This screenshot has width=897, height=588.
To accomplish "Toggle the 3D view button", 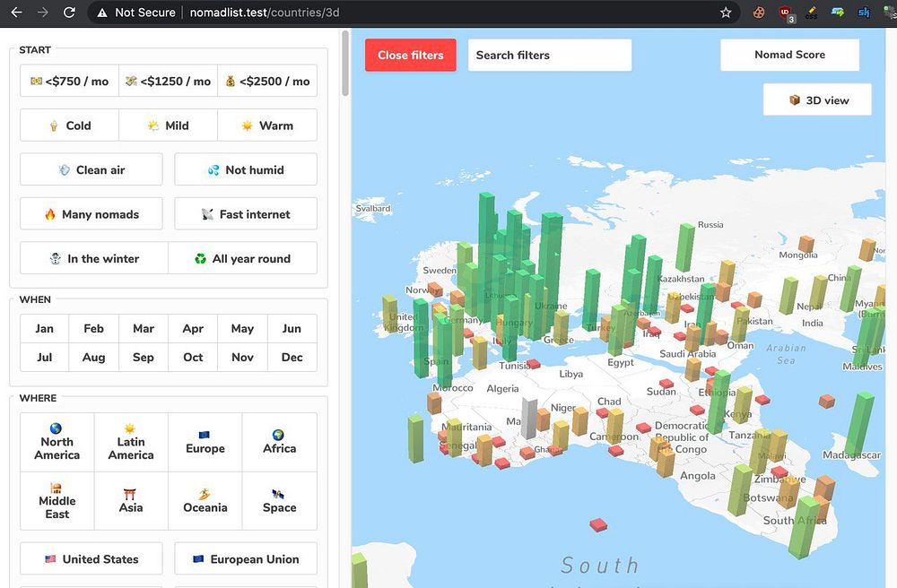I will (817, 100).
